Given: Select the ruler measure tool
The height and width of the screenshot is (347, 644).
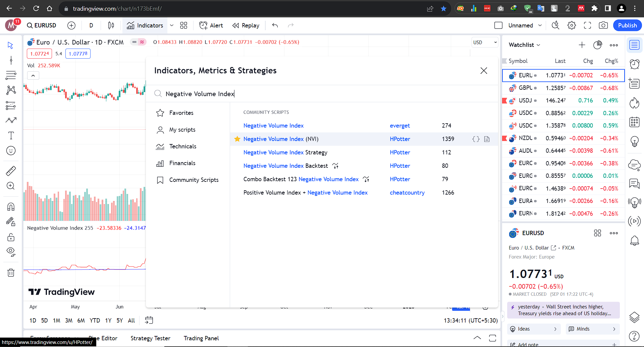Looking at the screenshot, I should click(11, 171).
